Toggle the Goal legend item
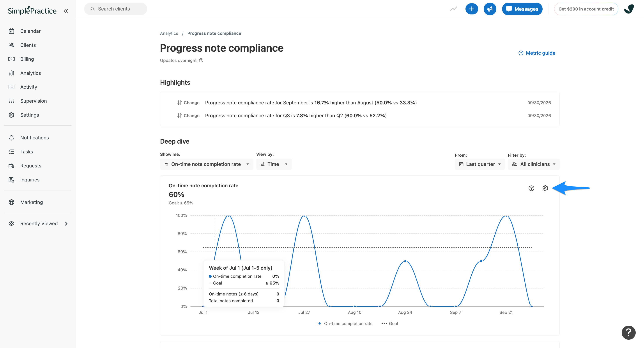Viewport: 644px width, 348px height. [x=389, y=323]
